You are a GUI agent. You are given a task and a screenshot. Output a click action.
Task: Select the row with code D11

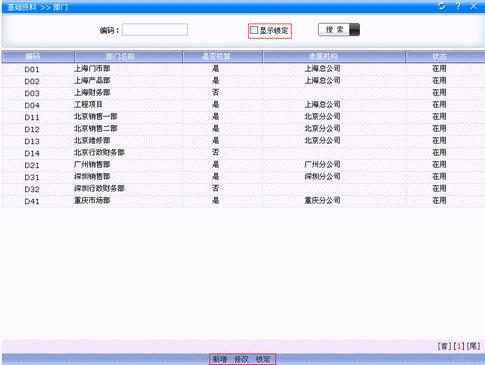tap(243, 117)
